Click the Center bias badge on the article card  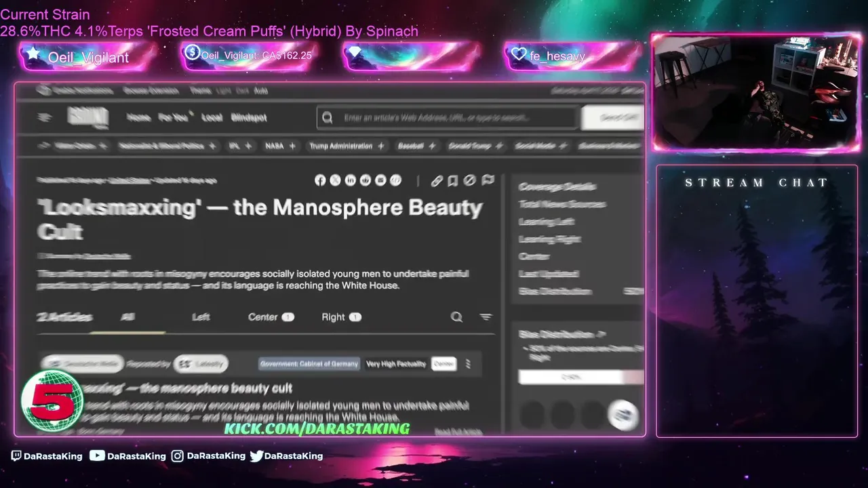click(x=444, y=364)
